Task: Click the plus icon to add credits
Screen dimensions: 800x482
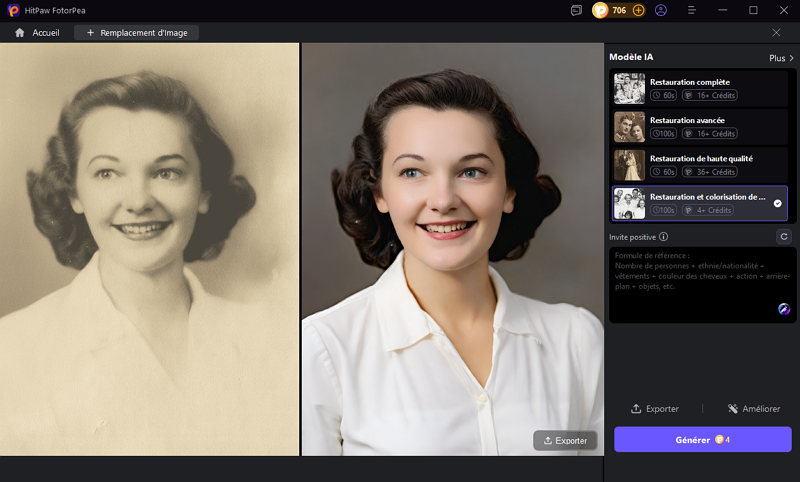Action: [x=639, y=10]
